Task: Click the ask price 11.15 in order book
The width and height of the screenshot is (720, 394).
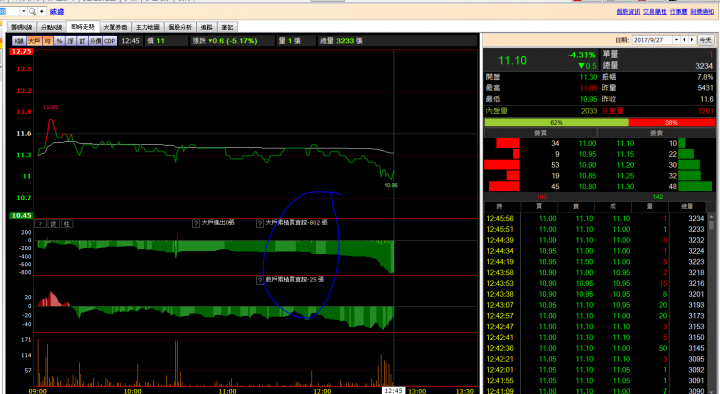Action: (x=625, y=154)
